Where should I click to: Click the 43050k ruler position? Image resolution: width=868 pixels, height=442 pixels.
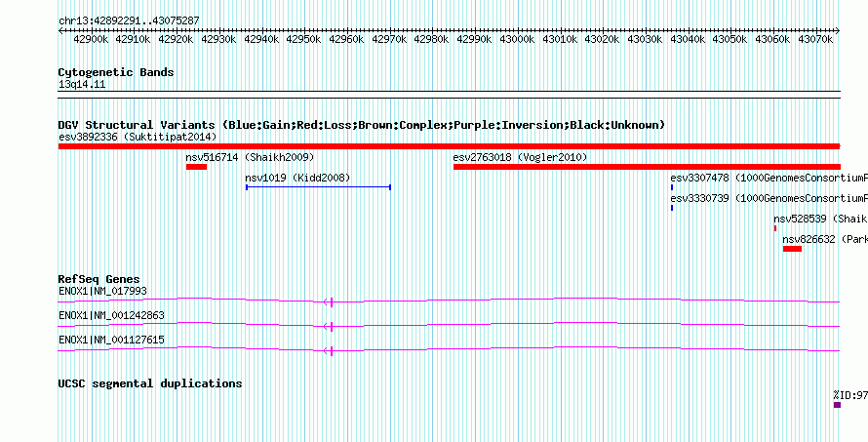[x=730, y=39]
